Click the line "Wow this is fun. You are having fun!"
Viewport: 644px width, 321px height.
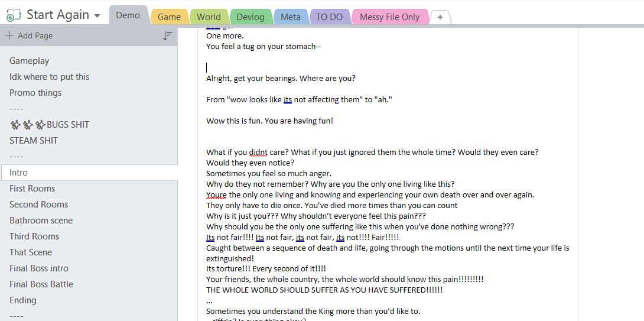[x=269, y=122]
